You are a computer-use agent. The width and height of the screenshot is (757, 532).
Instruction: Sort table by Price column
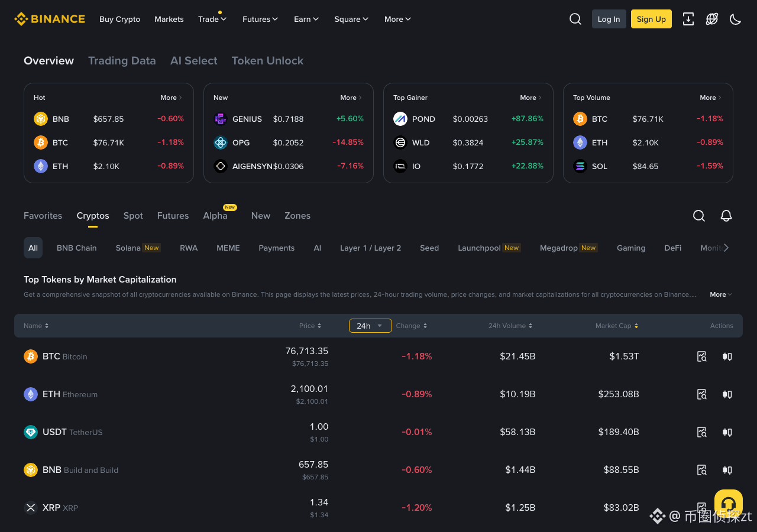coord(310,326)
